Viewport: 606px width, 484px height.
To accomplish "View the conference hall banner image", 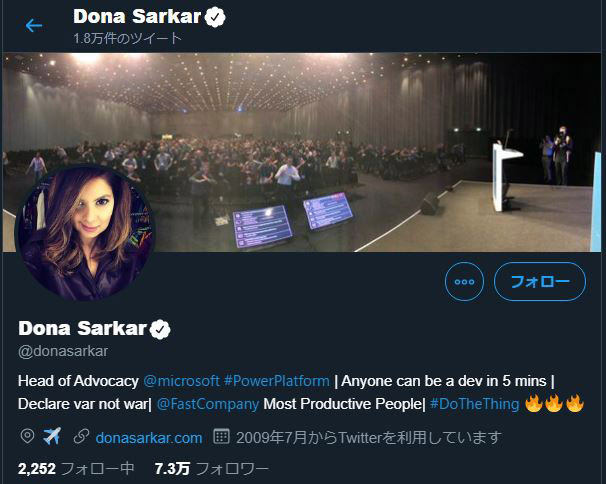I will 302,152.
